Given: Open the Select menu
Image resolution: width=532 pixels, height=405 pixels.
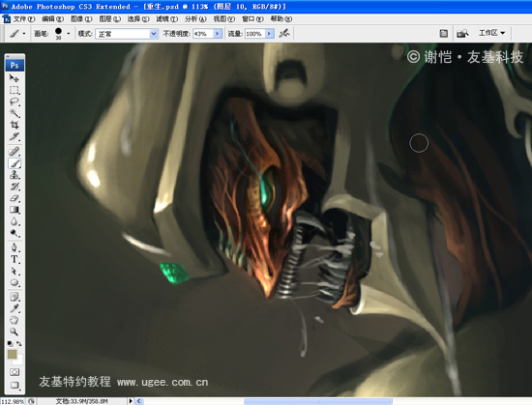Looking at the screenshot, I should tap(138, 19).
